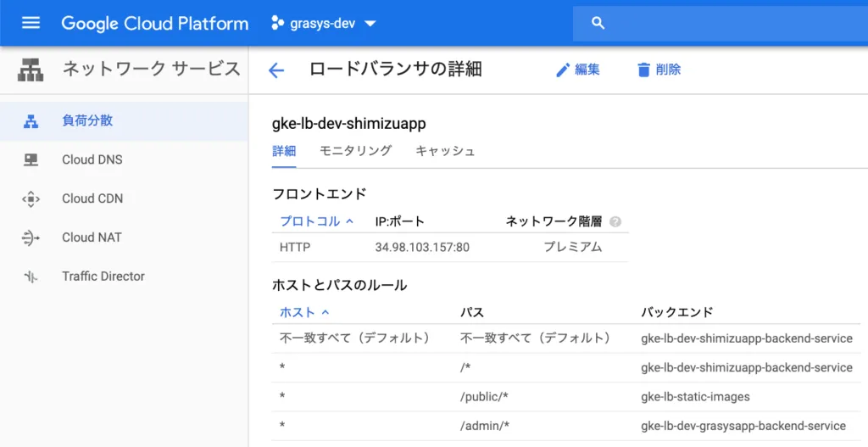
Task: Click host asterisk in /public/* row
Action: [282, 397]
